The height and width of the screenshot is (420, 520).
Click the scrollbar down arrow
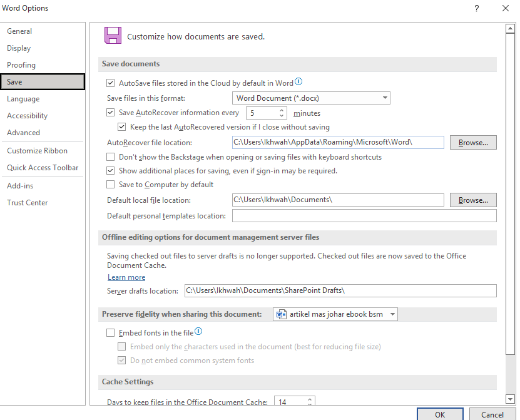pyautogui.click(x=510, y=399)
